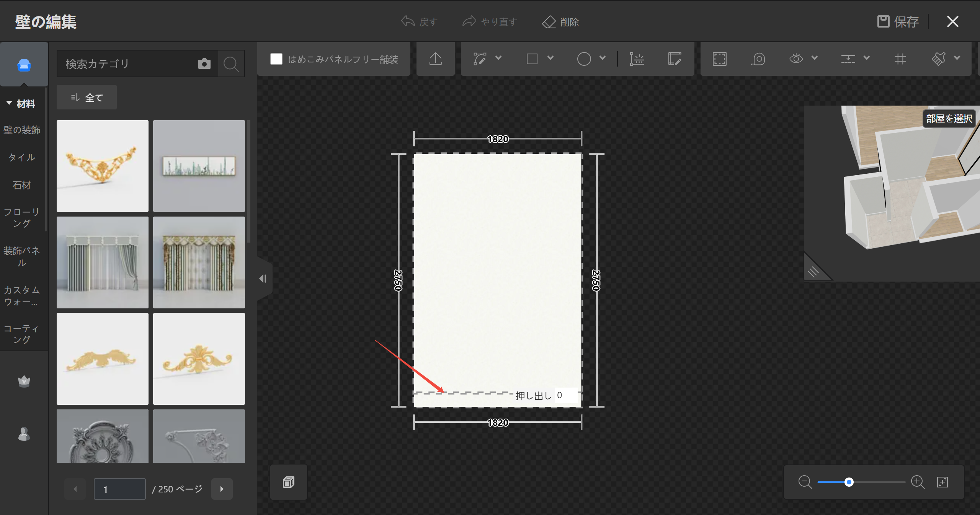Expand the rectangle tool dropdown arrow
The height and width of the screenshot is (515, 980).
pos(550,58)
